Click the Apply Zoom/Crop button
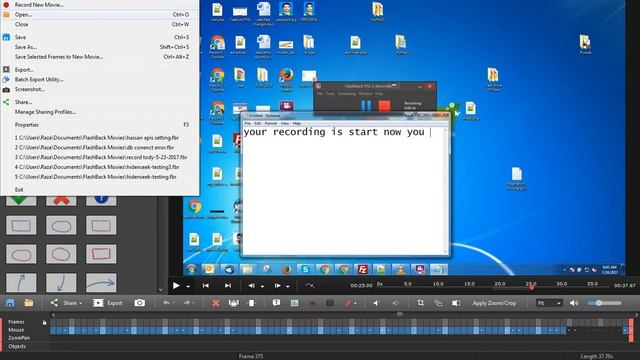This screenshot has height=360, width=640. (x=494, y=303)
